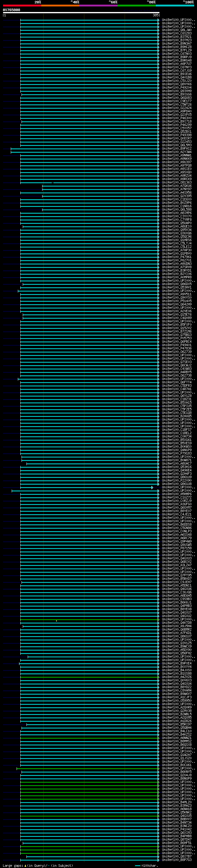This screenshot has width=197, height=868.
Task: Select the UniRef100_A7QKU6 label
Action: click(176, 186)
